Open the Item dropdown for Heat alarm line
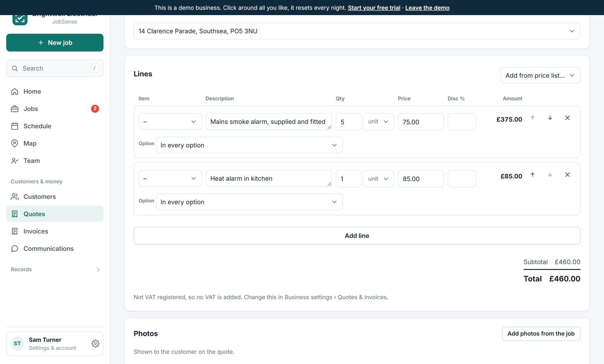 [170, 178]
